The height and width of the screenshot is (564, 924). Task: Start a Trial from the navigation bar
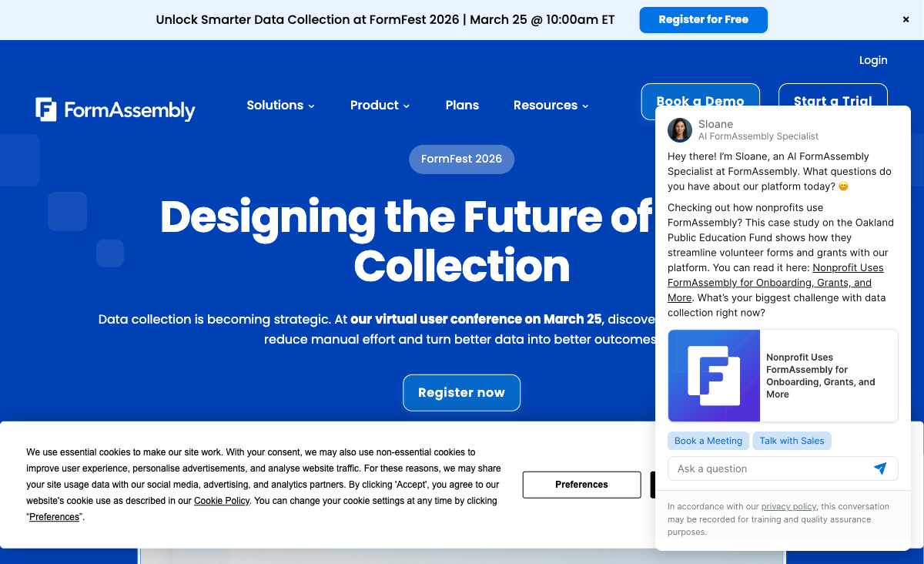[832, 101]
